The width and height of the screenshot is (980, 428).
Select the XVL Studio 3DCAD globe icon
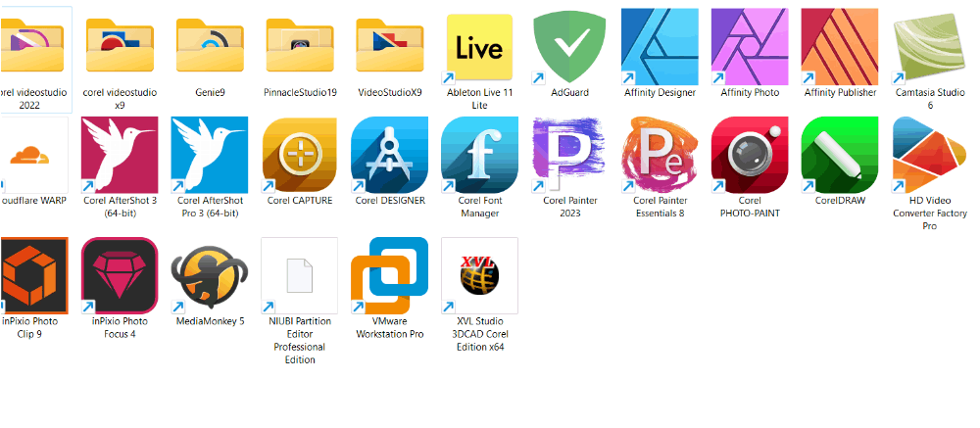[x=479, y=275]
